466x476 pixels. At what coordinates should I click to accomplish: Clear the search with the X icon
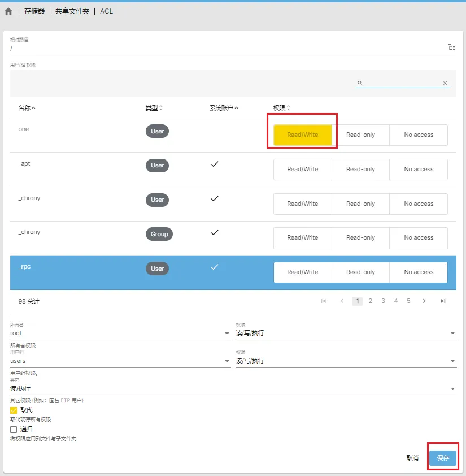(445, 83)
